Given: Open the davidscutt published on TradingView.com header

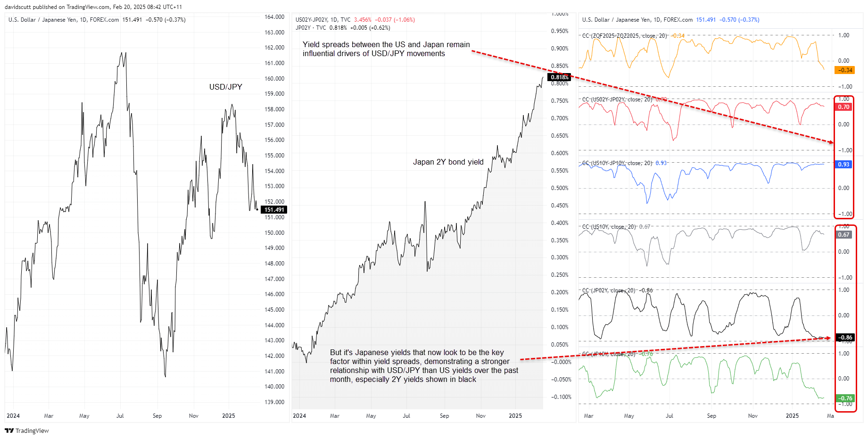Looking at the screenshot, I should pyautogui.click(x=93, y=7).
